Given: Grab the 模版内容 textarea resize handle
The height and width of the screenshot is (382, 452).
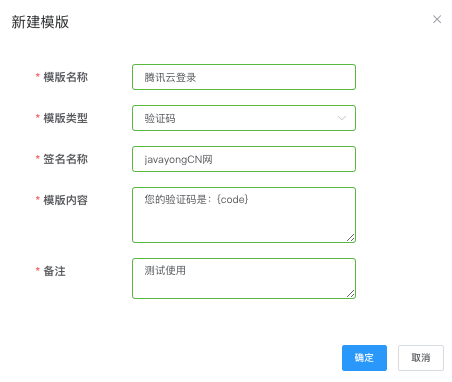Looking at the screenshot, I should point(350,237).
